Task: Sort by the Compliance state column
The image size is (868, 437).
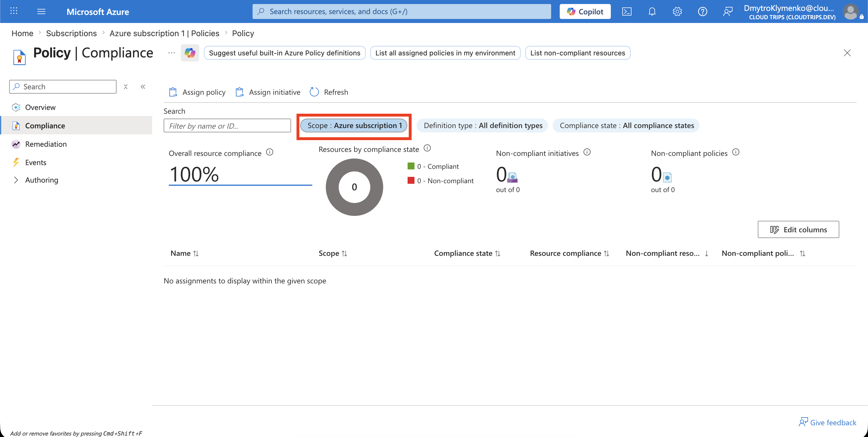Action: (x=467, y=253)
